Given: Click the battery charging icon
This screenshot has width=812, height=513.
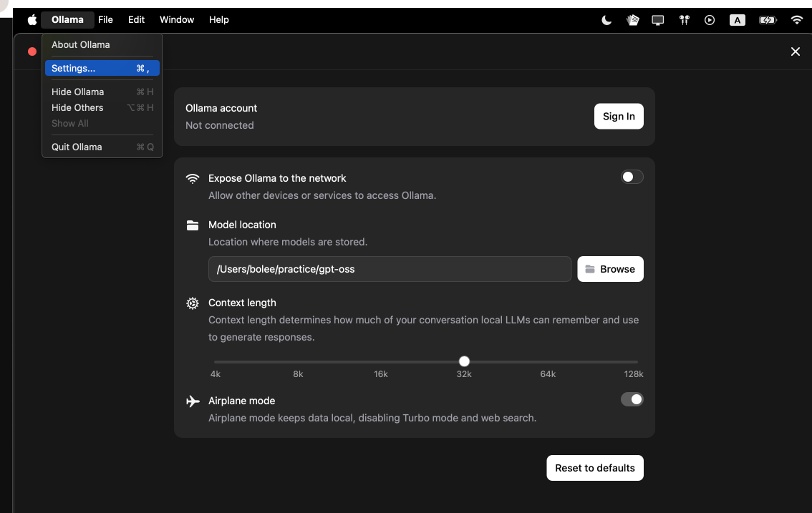Looking at the screenshot, I should 768,19.
